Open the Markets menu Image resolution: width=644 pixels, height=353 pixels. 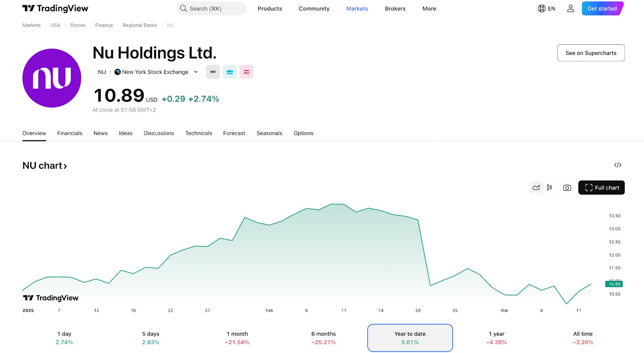click(357, 8)
